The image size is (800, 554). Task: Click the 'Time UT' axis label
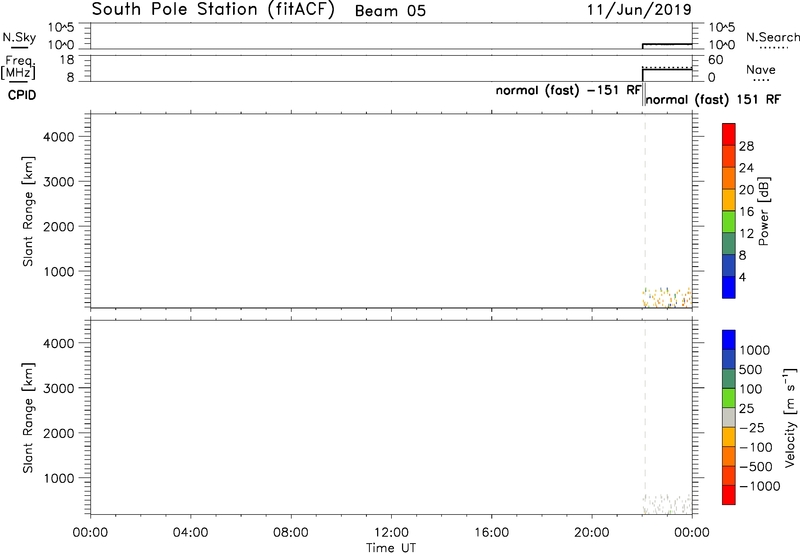click(391, 548)
